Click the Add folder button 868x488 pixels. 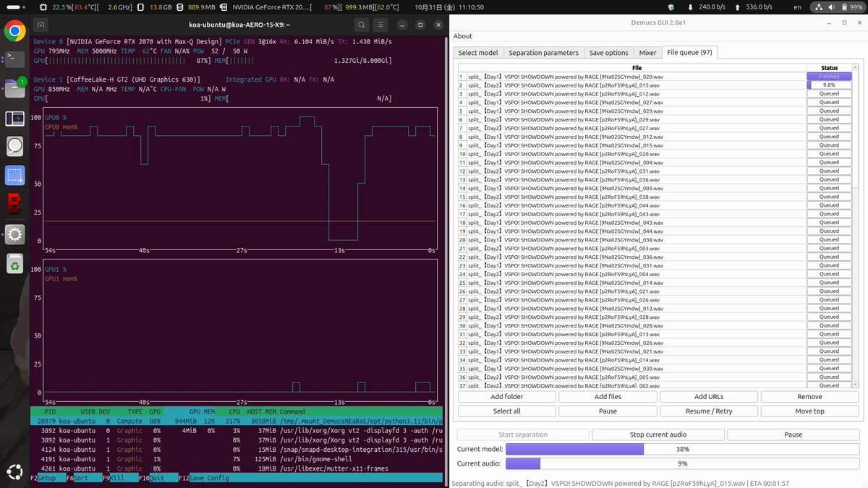click(507, 397)
